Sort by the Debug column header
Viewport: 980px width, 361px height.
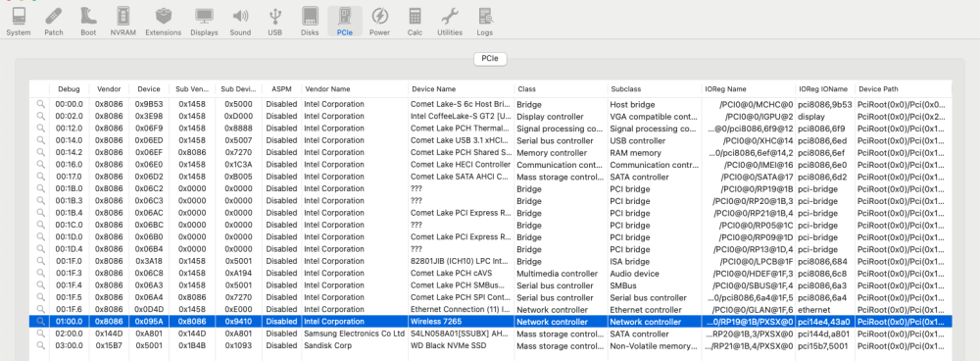[69, 89]
